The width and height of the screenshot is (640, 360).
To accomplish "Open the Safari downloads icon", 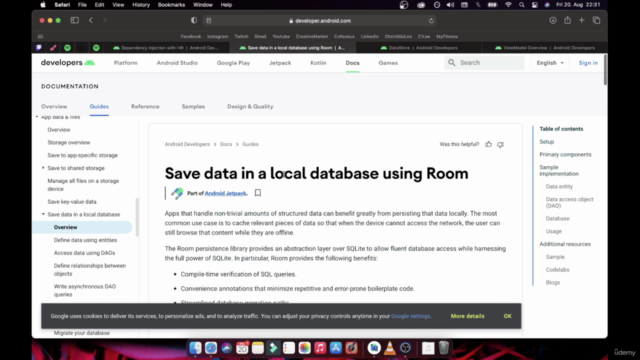I will pos(553,20).
